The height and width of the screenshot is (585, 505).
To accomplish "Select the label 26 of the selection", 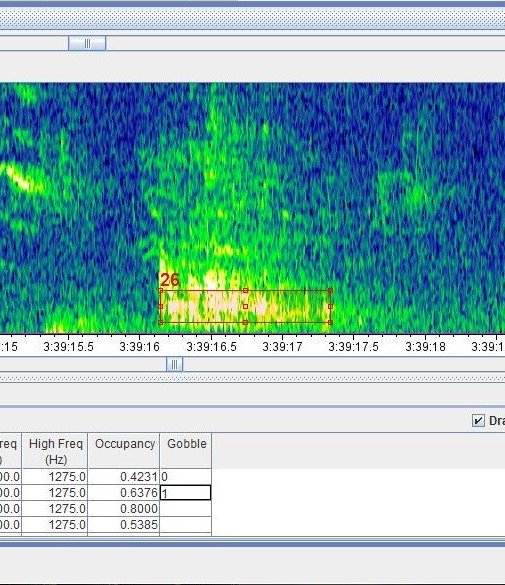I will pyautogui.click(x=170, y=279).
